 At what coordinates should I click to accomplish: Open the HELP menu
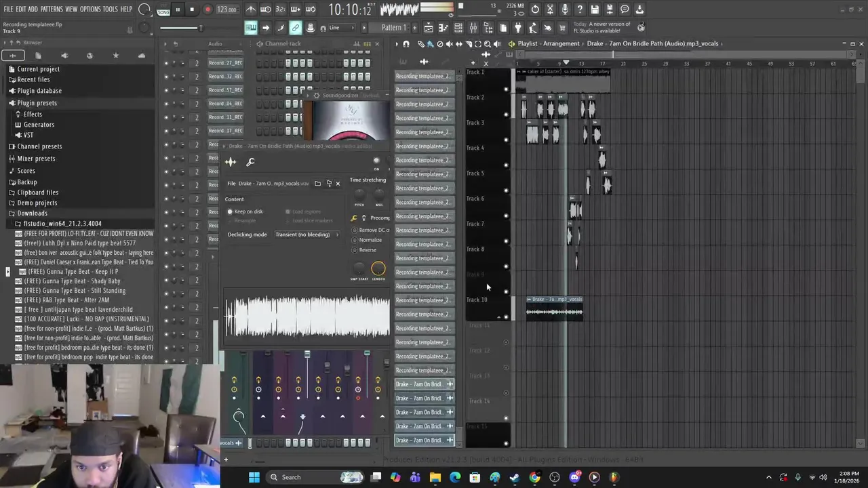coord(127,9)
